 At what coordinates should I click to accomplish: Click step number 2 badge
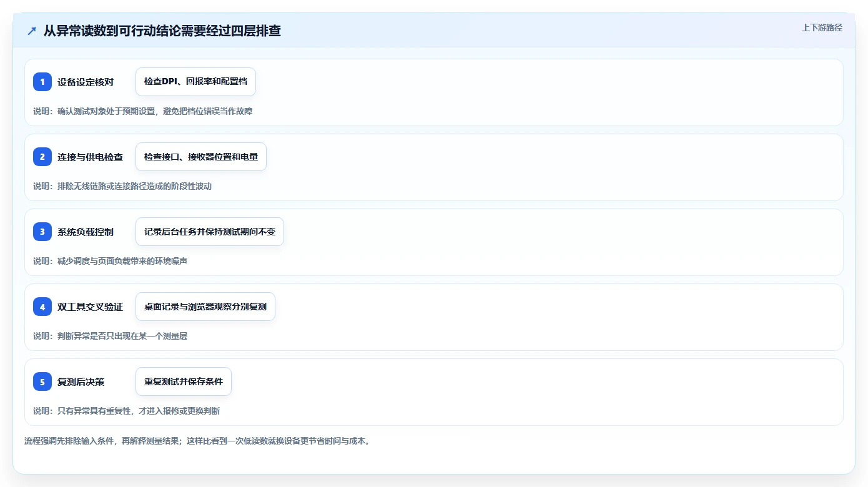[42, 157]
